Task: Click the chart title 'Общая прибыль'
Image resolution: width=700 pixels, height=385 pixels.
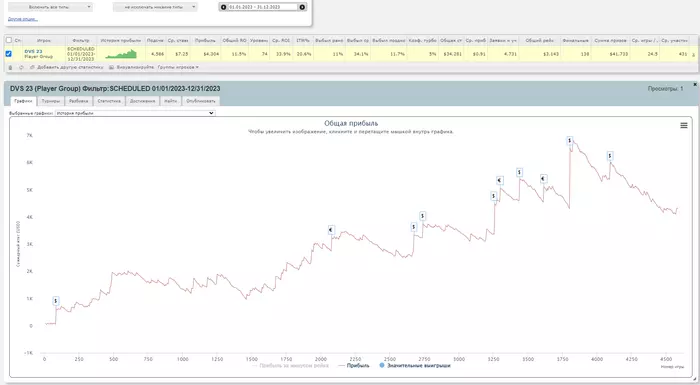Action: (x=351, y=123)
